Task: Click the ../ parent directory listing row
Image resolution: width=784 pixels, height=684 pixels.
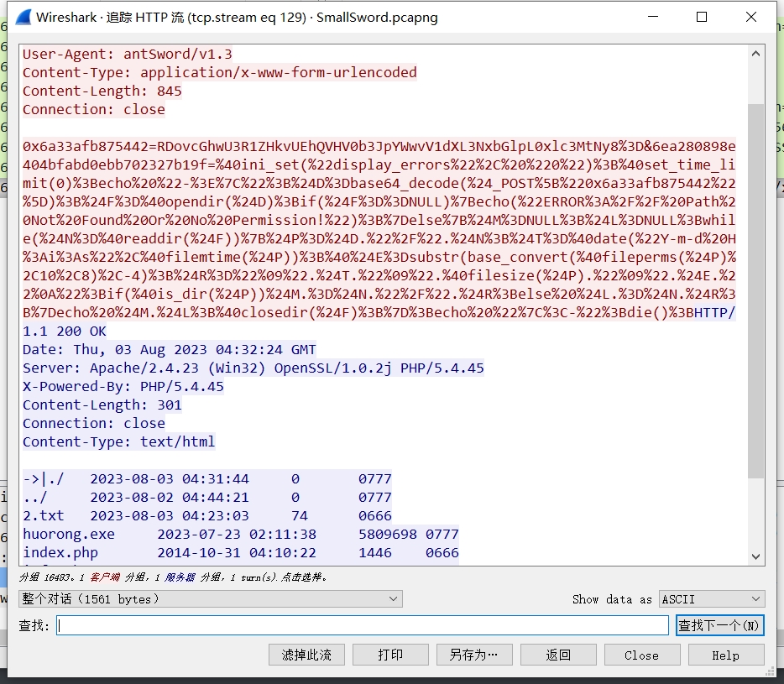Action: (207, 497)
